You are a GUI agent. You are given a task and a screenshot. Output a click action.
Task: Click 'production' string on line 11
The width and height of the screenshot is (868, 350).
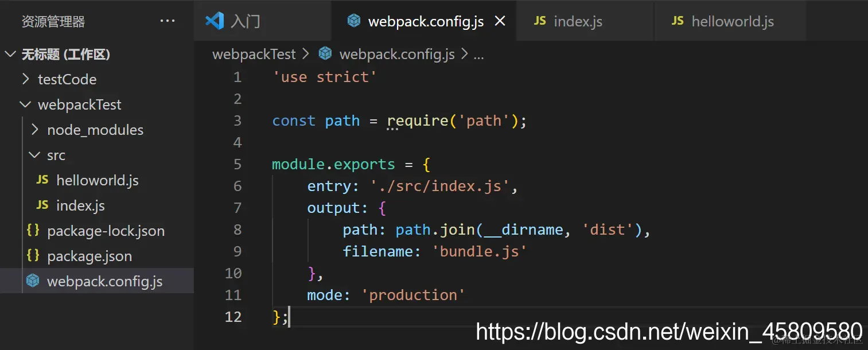click(x=413, y=295)
